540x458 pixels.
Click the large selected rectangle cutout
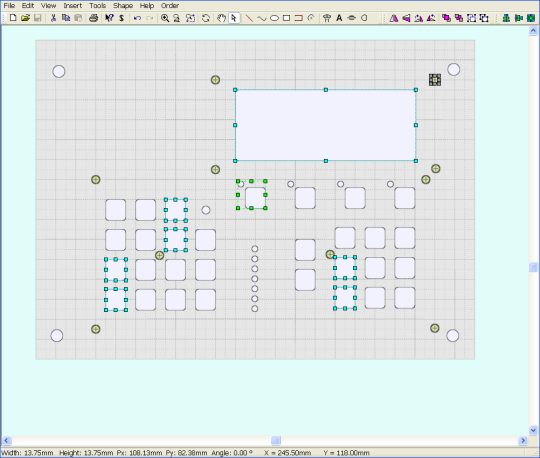pos(325,125)
